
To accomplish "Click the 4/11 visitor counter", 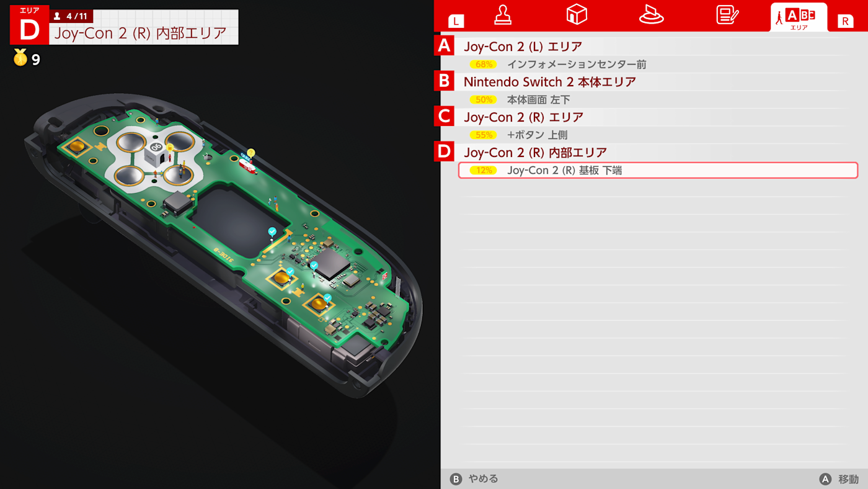I will (x=71, y=16).
